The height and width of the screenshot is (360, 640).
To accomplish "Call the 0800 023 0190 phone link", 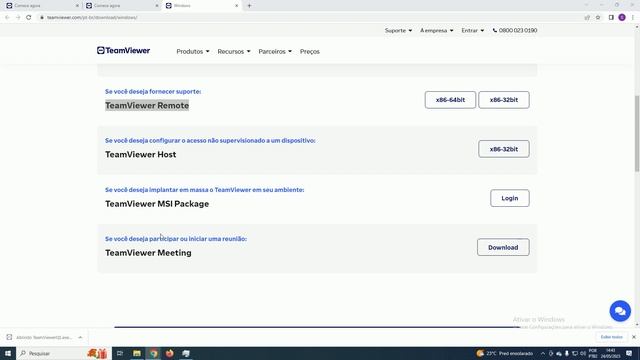I will pos(515,31).
